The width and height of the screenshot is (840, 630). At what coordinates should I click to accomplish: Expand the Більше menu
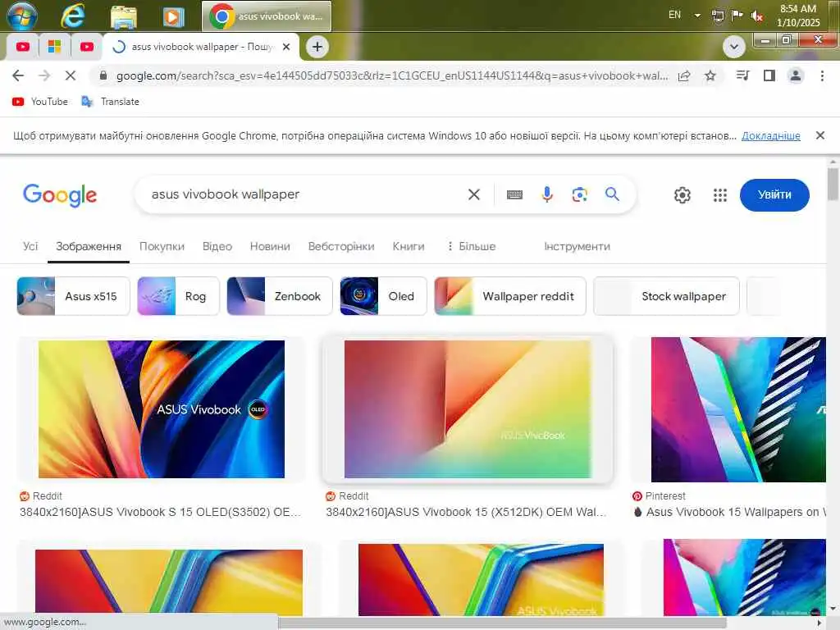tap(472, 246)
